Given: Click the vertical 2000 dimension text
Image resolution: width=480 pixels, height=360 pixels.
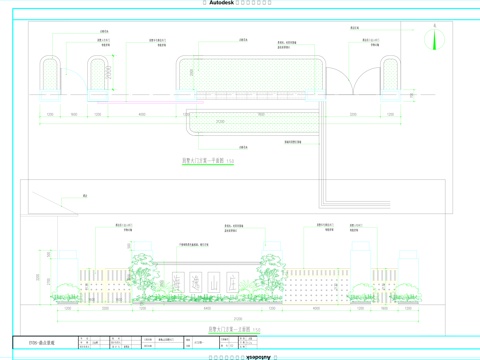Looking at the screenshot, I should [108, 72].
